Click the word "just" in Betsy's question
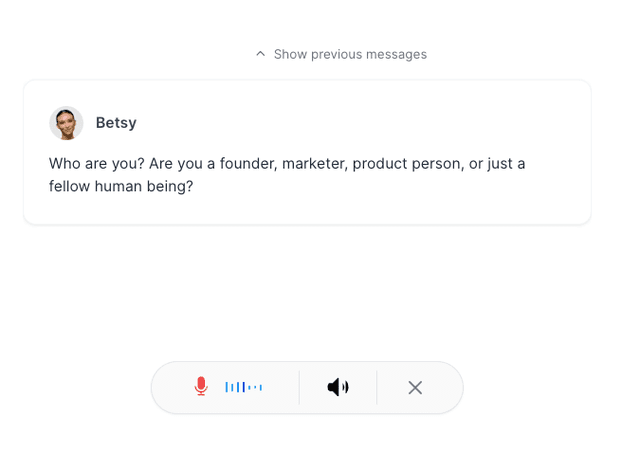 (x=503, y=163)
